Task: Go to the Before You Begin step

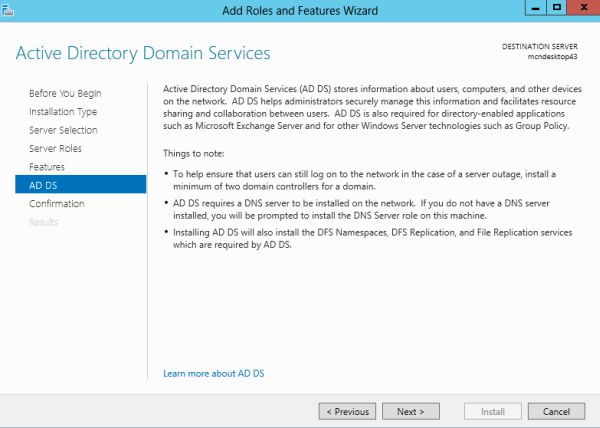Action: [x=65, y=93]
